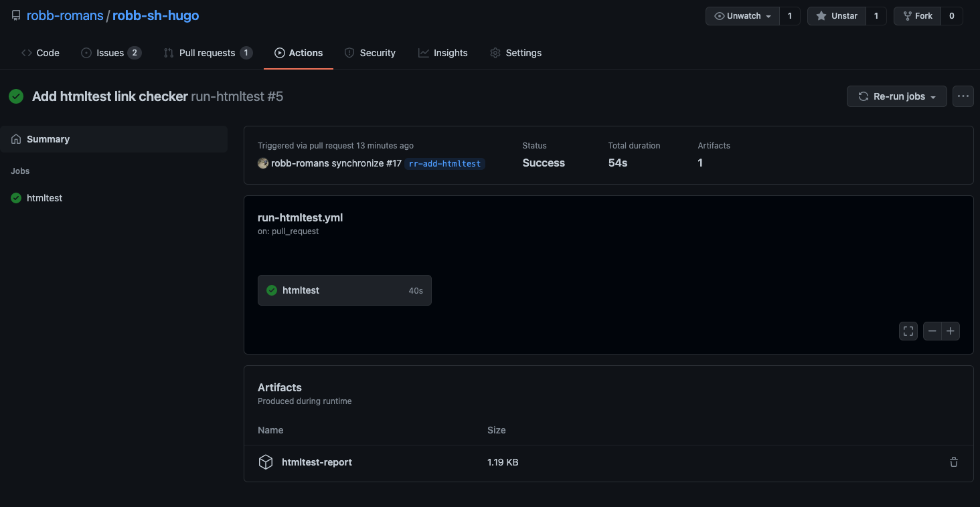Click robb-romans avatar in the trigger info
The image size is (980, 507).
point(263,163)
